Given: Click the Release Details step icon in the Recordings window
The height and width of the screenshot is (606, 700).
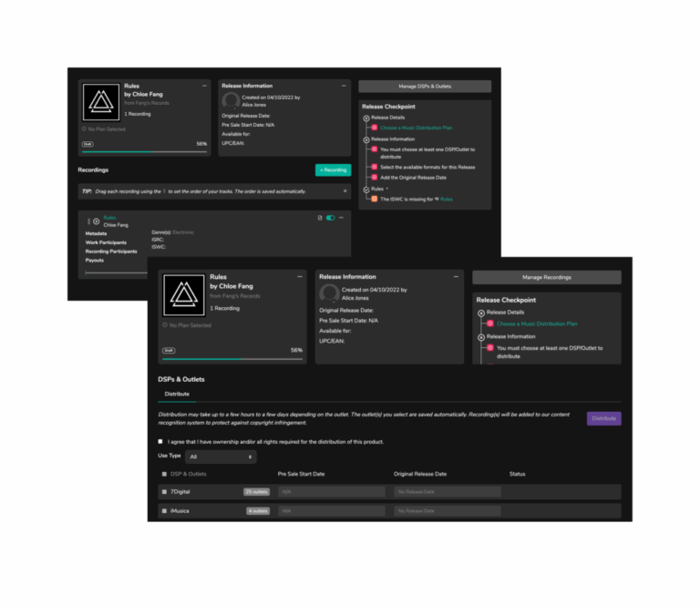Looking at the screenshot, I should coord(366,118).
